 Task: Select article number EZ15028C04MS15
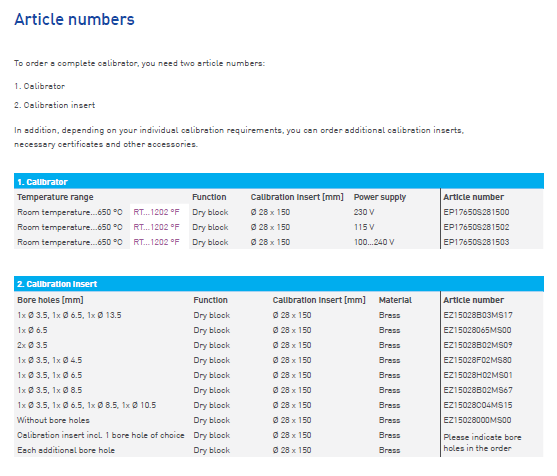[478, 405]
